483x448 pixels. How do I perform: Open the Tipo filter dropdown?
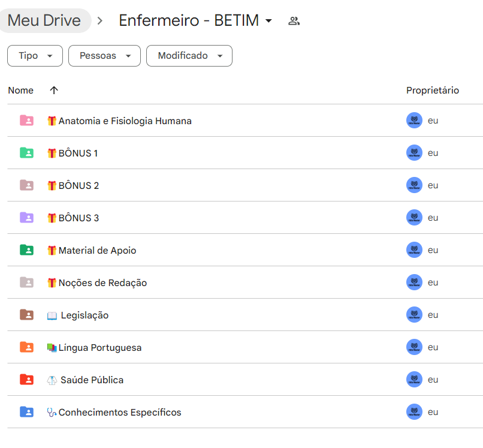click(35, 56)
